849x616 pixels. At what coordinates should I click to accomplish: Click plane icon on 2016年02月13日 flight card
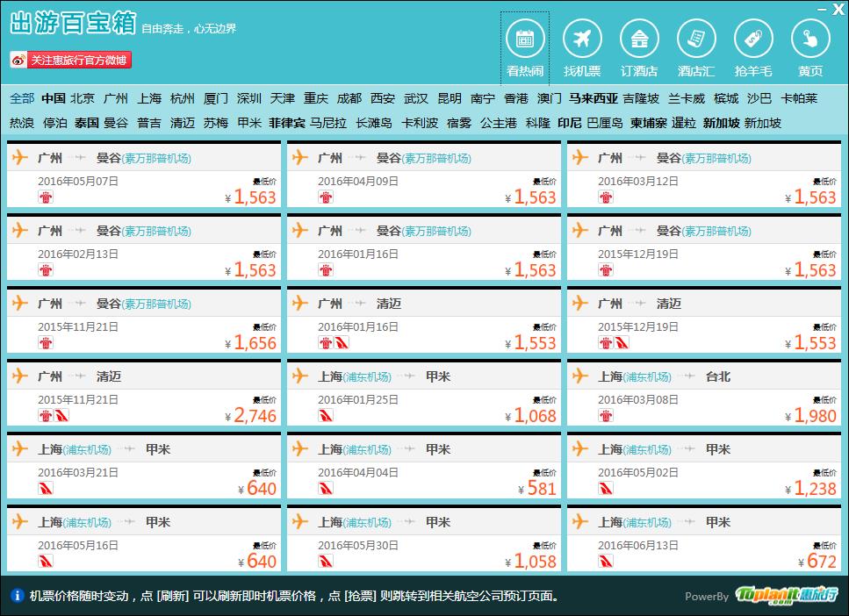[20, 230]
